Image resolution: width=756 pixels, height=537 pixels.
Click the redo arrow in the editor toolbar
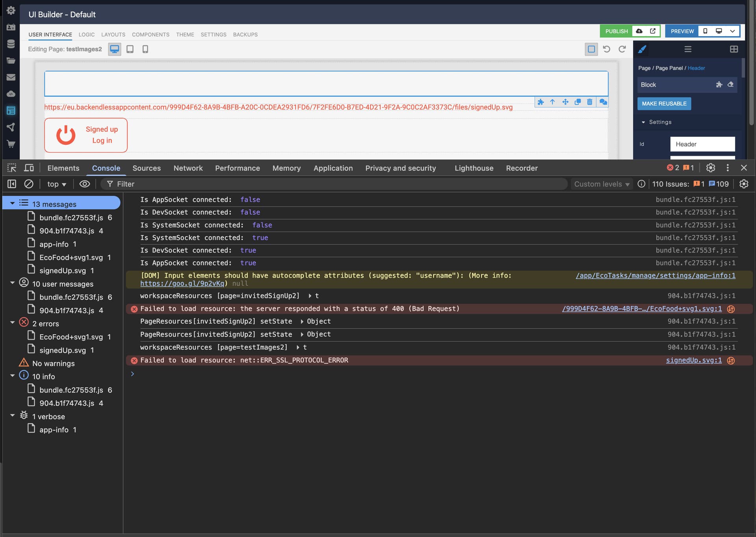[x=622, y=49]
